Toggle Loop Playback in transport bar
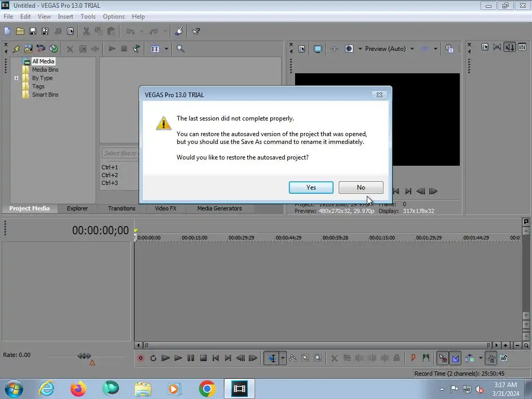Viewport: 532px width, 399px height. [153, 358]
